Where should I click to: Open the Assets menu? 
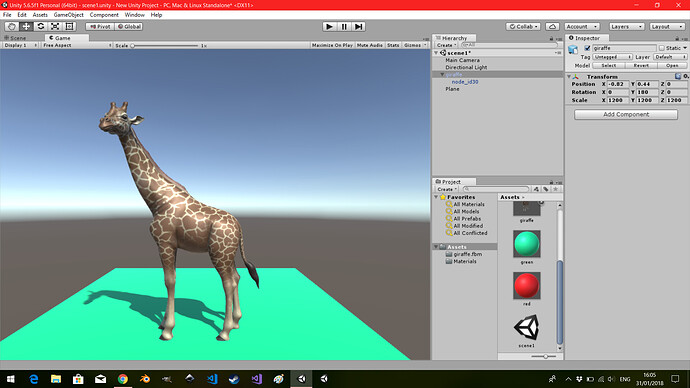pos(40,15)
